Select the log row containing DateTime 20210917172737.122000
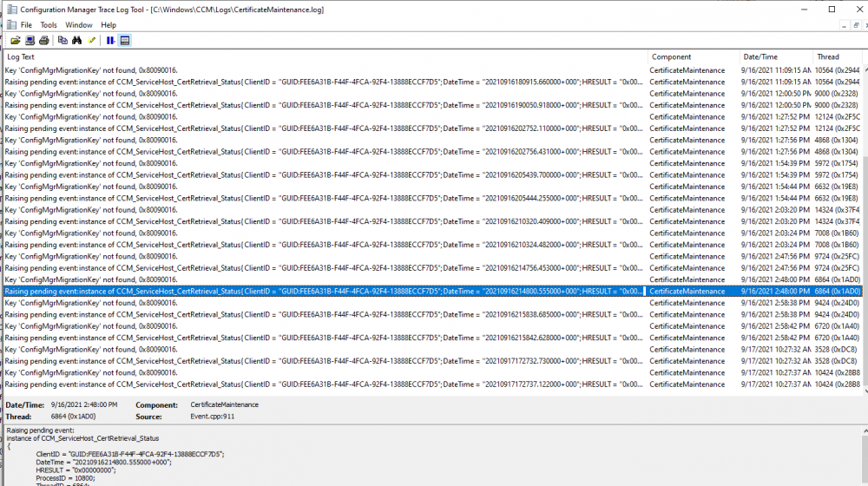Image resolution: width=868 pixels, height=486 pixels. click(432, 384)
